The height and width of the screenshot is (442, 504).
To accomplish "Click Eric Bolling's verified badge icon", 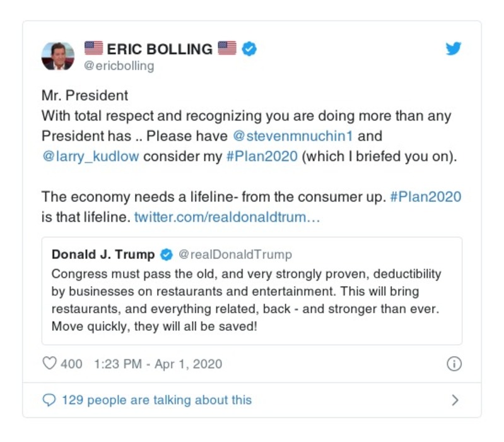I will click(250, 49).
